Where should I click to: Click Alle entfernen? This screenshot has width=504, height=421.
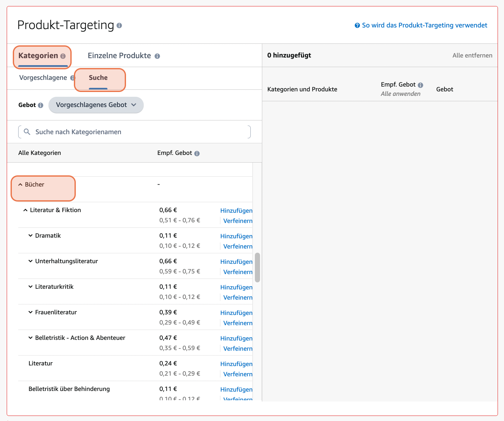(x=472, y=55)
